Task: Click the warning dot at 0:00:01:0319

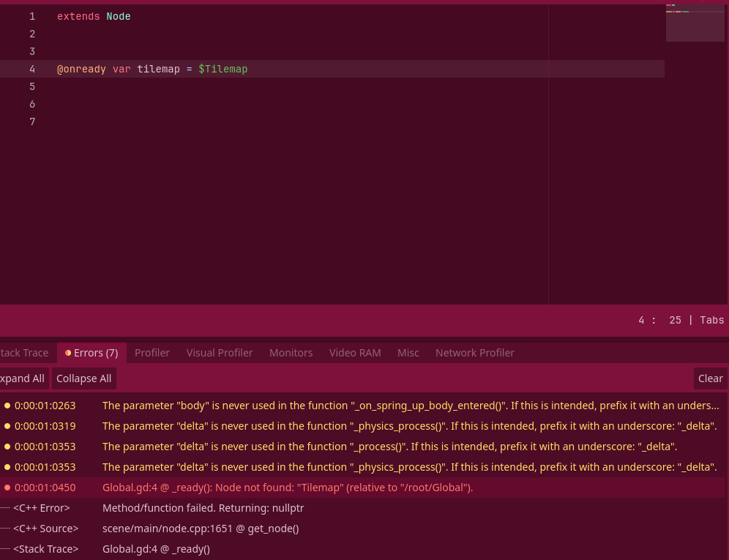Action: pyautogui.click(x=7, y=426)
